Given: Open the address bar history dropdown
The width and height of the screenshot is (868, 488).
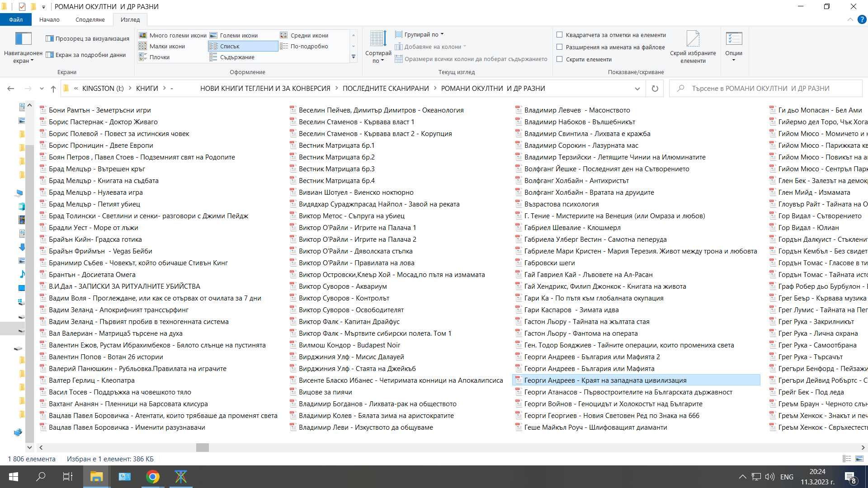Looking at the screenshot, I should coord(637,89).
